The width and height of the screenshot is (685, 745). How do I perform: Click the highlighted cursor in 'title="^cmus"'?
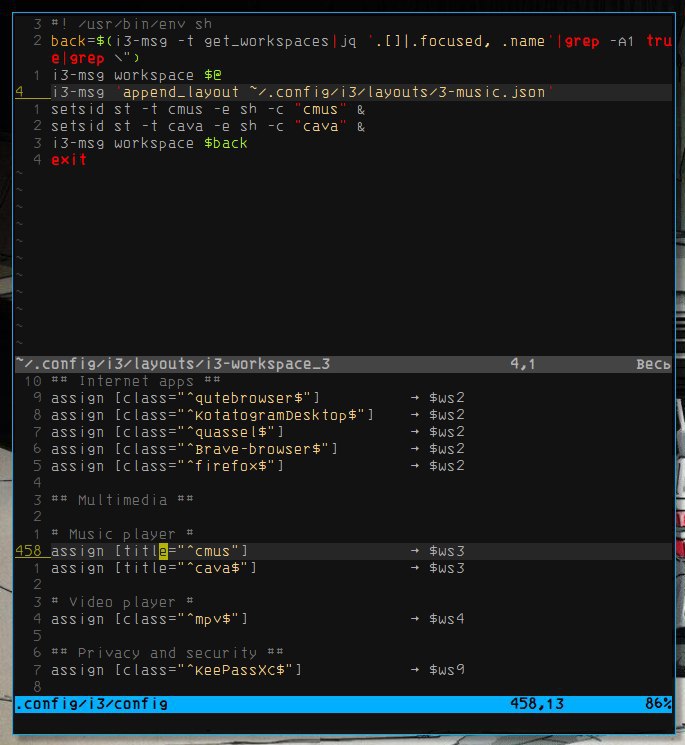click(163, 551)
